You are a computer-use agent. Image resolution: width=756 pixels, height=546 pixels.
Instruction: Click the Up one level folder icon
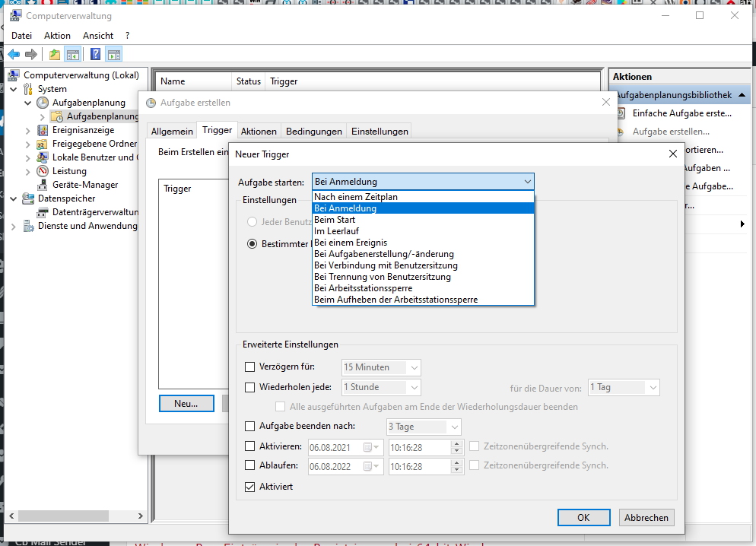click(x=54, y=54)
